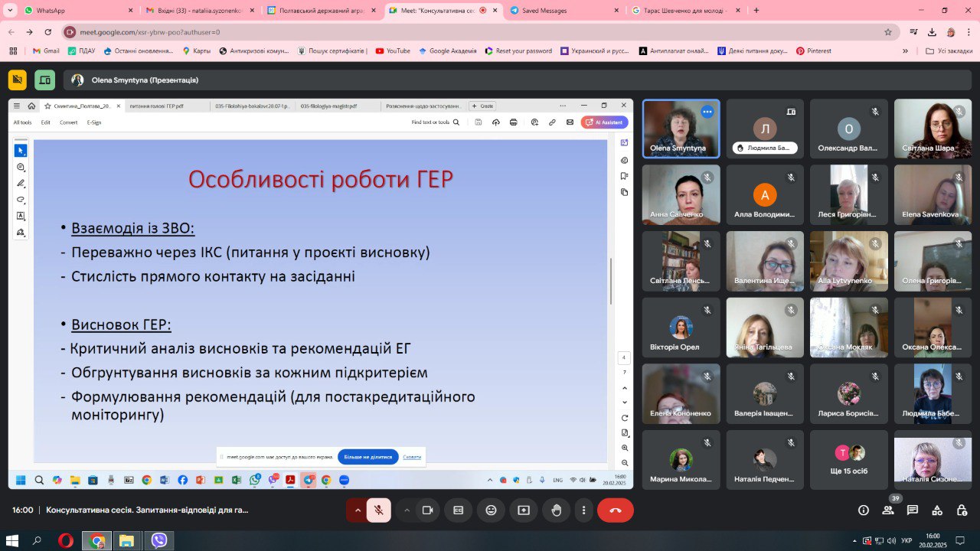The height and width of the screenshot is (551, 980).
Task: Go back in browser history
Action: pos(11,32)
